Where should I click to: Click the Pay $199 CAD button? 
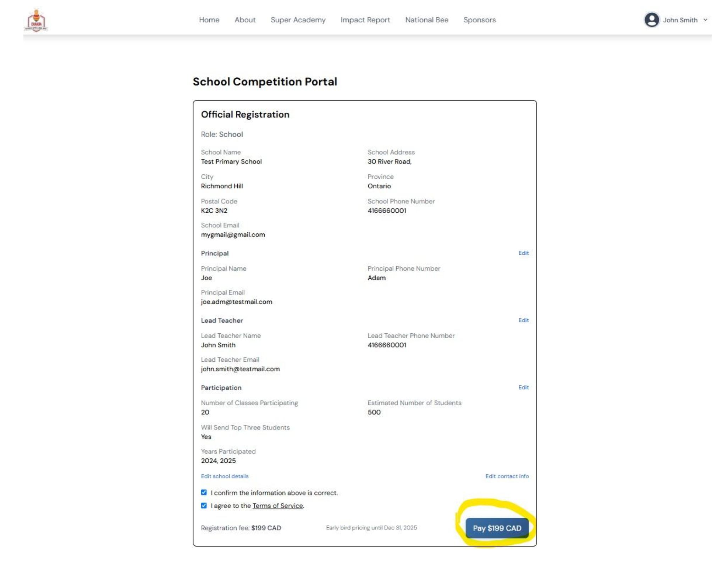497,528
